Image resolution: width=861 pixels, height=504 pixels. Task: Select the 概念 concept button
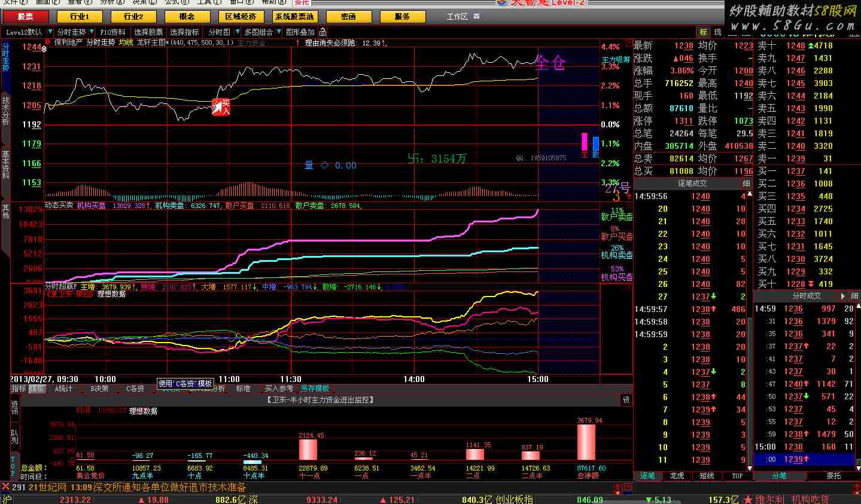point(187,17)
